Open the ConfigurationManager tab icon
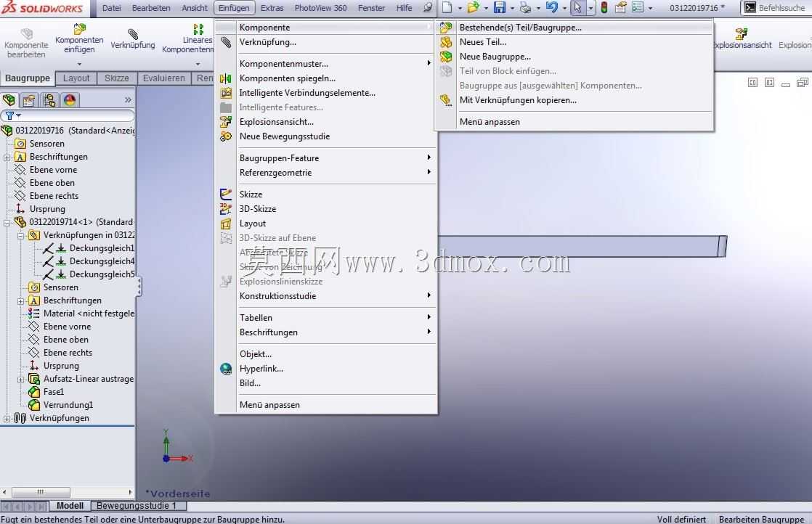This screenshot has height=524, width=812. pyautogui.click(x=49, y=100)
